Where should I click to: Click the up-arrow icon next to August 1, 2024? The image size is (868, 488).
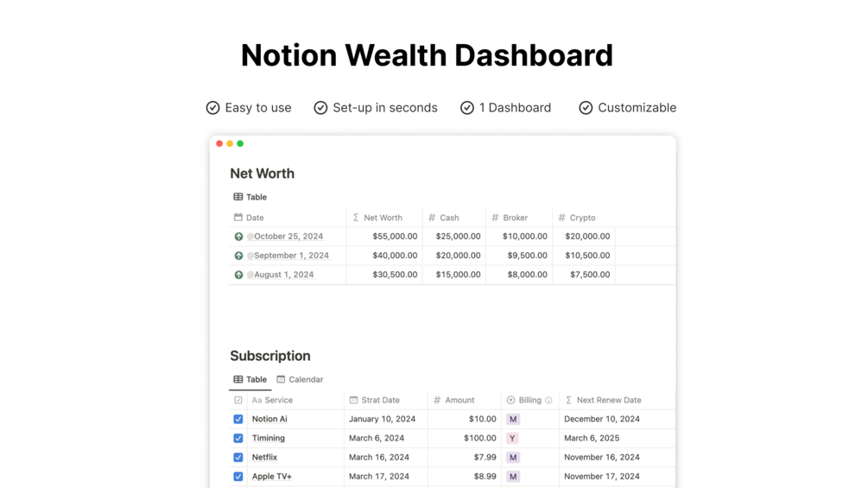pos(238,275)
